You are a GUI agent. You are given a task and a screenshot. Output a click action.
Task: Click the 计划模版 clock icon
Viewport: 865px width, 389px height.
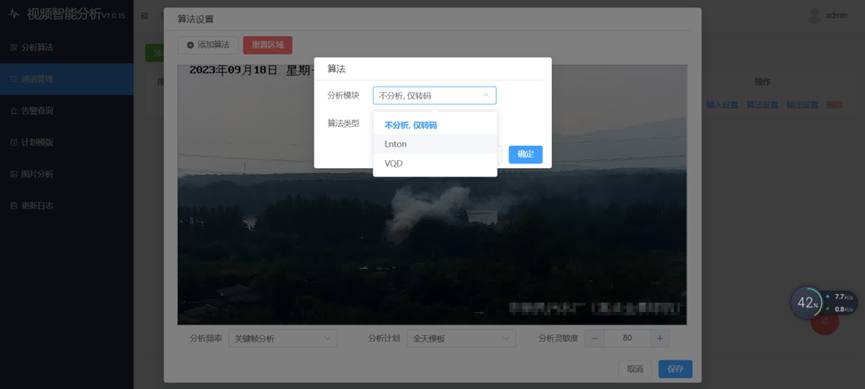[x=14, y=142]
